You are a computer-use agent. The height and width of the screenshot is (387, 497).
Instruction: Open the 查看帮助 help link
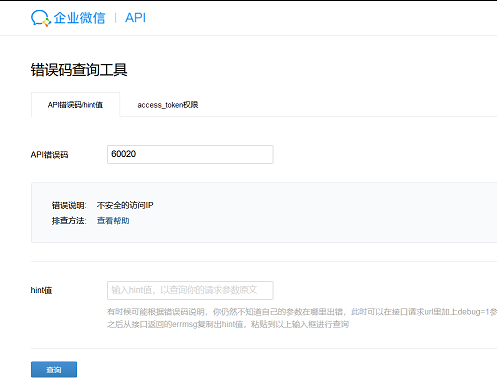[113, 221]
